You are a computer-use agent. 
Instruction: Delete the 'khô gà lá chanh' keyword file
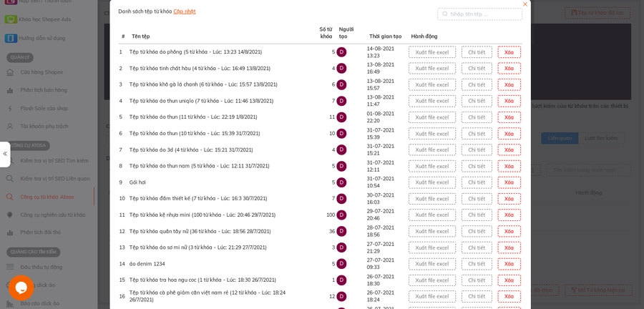coord(509,84)
